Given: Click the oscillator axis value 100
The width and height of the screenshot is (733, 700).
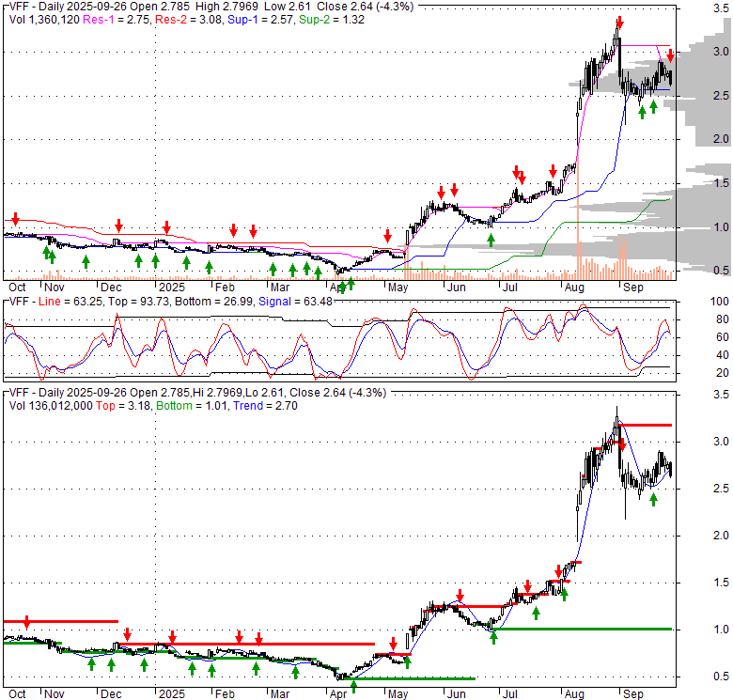Looking at the screenshot, I should tap(720, 302).
